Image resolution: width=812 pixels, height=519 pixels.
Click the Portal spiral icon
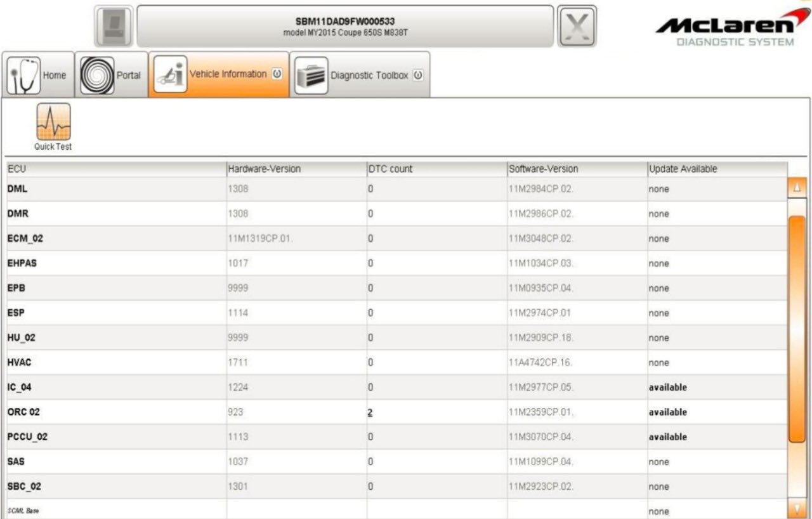point(97,75)
